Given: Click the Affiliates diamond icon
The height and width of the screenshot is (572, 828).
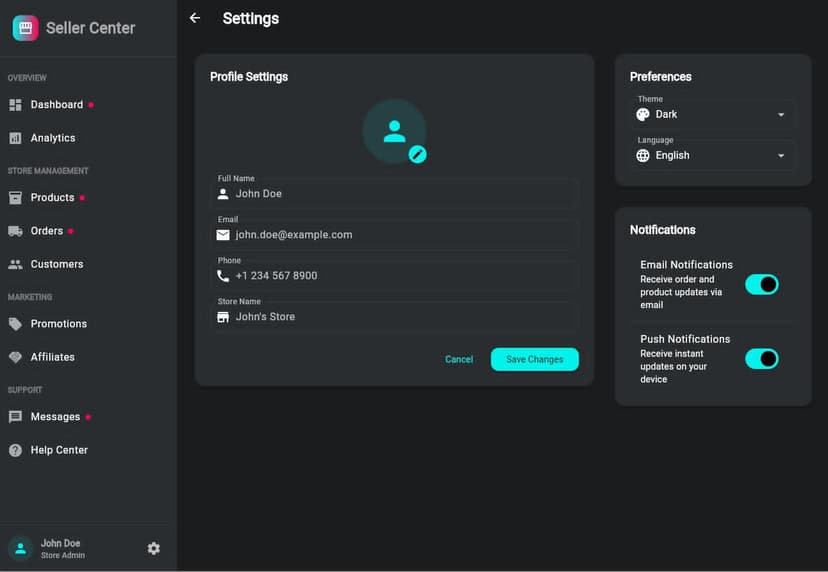Looking at the screenshot, I should [15, 357].
